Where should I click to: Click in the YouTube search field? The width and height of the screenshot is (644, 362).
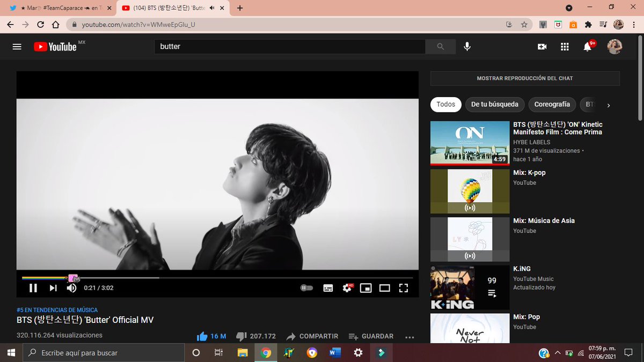pos(290,47)
